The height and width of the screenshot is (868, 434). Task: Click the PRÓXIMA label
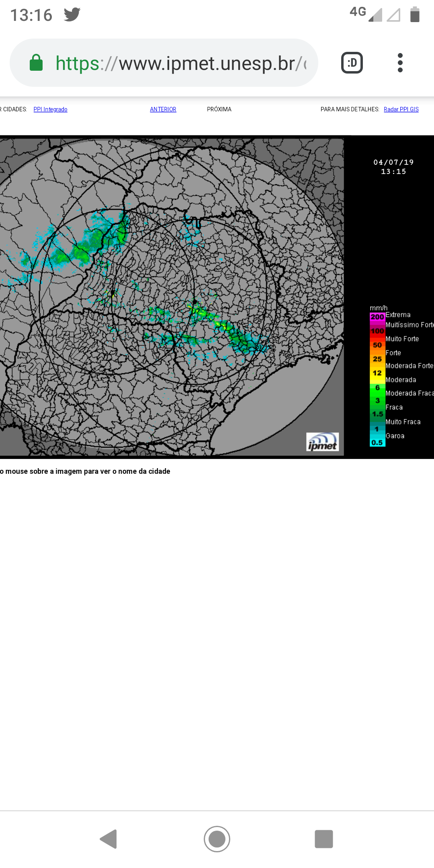click(219, 109)
